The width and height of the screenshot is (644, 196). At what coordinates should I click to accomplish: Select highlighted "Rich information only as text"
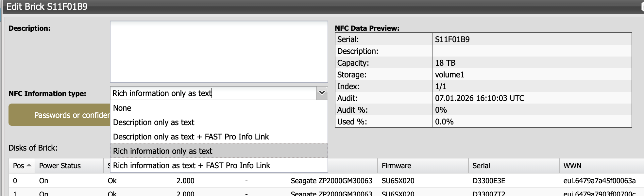pos(163,151)
